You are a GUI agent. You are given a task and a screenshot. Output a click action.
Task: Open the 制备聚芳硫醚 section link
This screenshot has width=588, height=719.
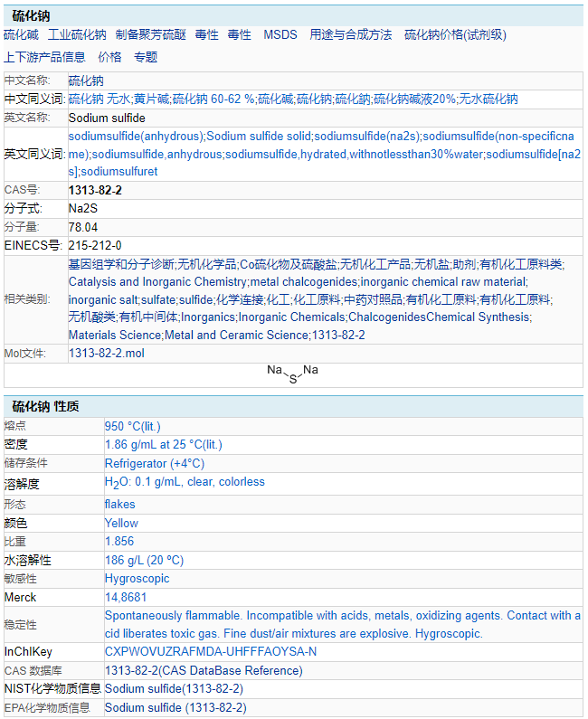coord(150,35)
